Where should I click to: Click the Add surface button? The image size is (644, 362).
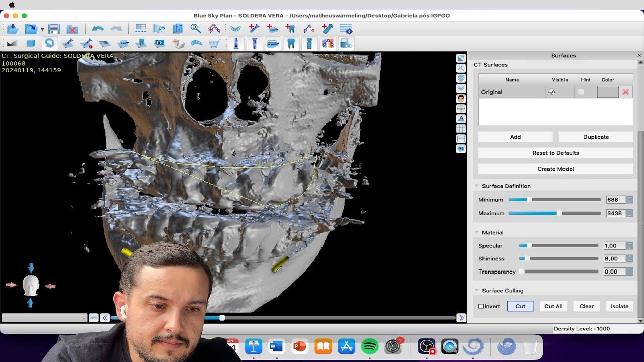(515, 137)
